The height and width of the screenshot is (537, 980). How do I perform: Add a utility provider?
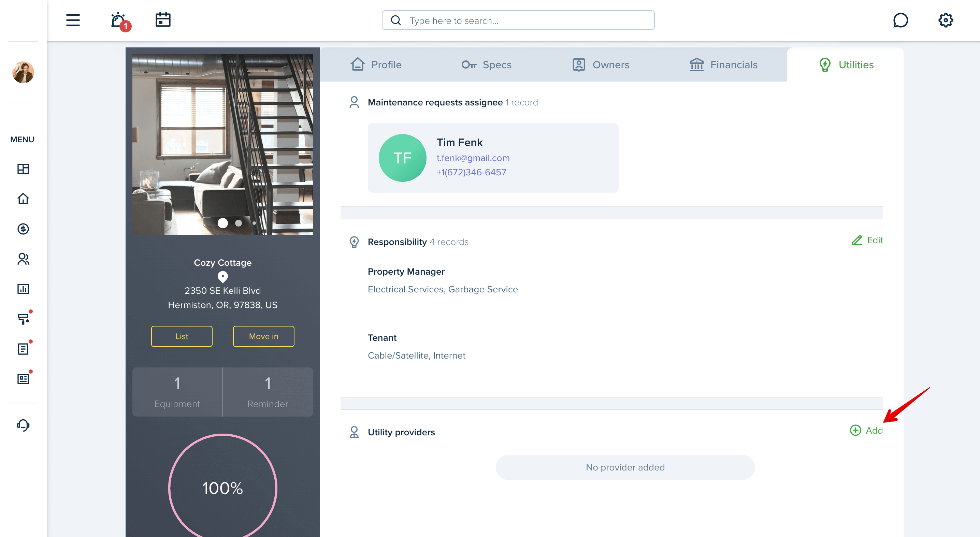tap(866, 431)
